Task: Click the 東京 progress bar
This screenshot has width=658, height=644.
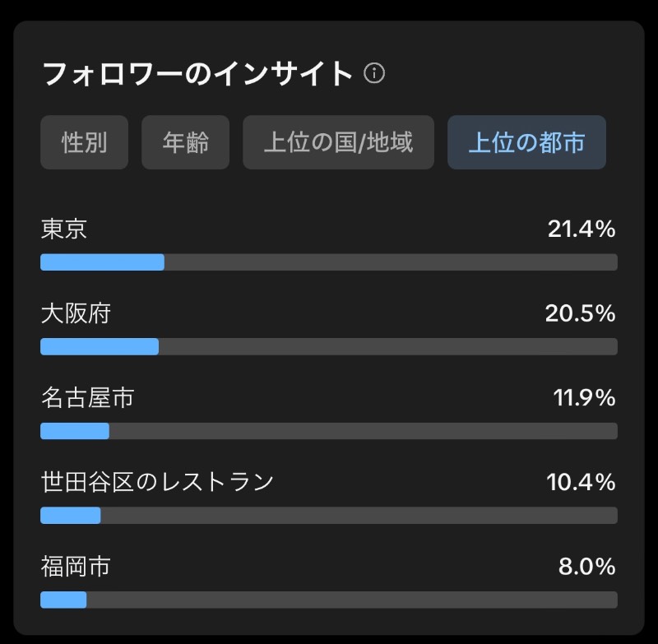Action: [x=329, y=262]
